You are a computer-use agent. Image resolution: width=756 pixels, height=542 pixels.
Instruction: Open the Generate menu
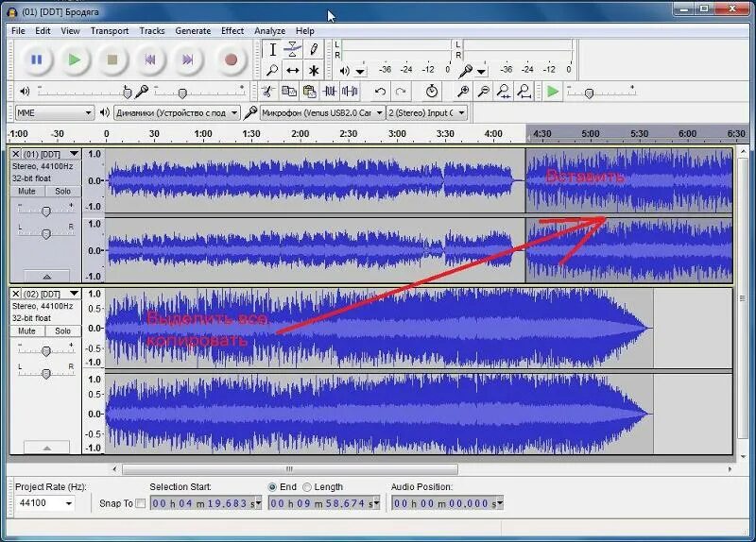tap(193, 31)
